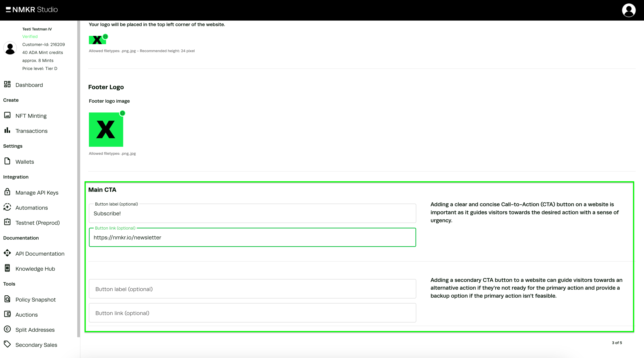Click the newsletter button link field
644x358 pixels.
pyautogui.click(x=252, y=237)
